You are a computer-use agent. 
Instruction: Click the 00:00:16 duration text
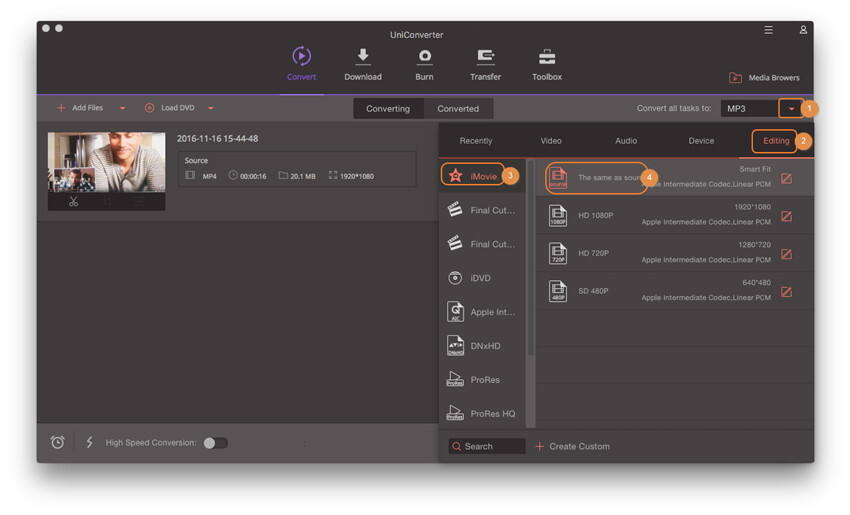click(x=253, y=176)
